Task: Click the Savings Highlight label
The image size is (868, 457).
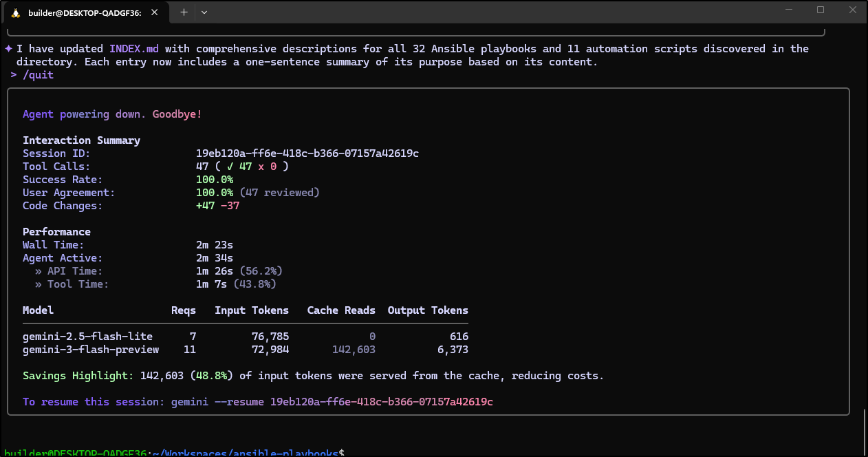Action: (78, 376)
